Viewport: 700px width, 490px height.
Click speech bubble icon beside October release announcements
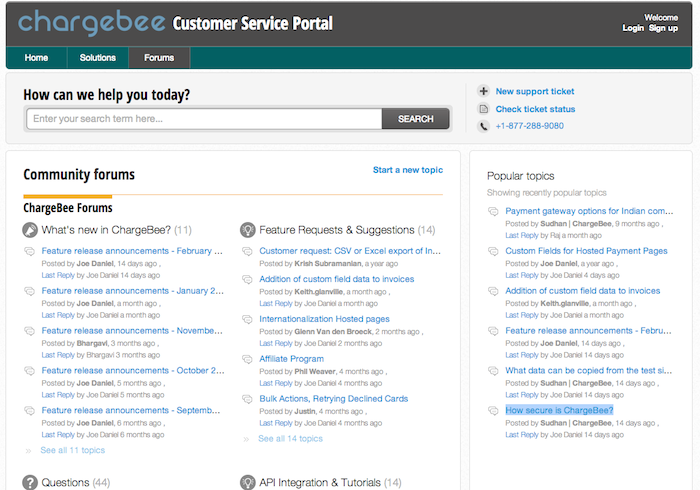pyautogui.click(x=29, y=371)
